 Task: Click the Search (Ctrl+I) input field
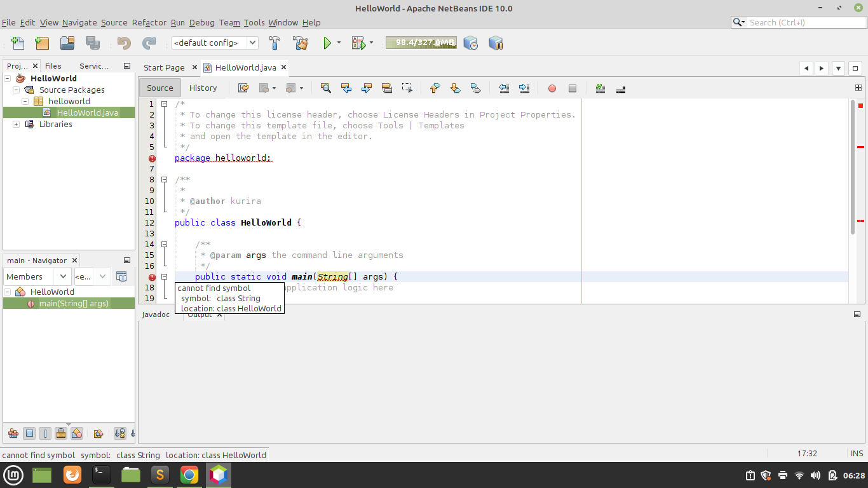click(x=799, y=22)
